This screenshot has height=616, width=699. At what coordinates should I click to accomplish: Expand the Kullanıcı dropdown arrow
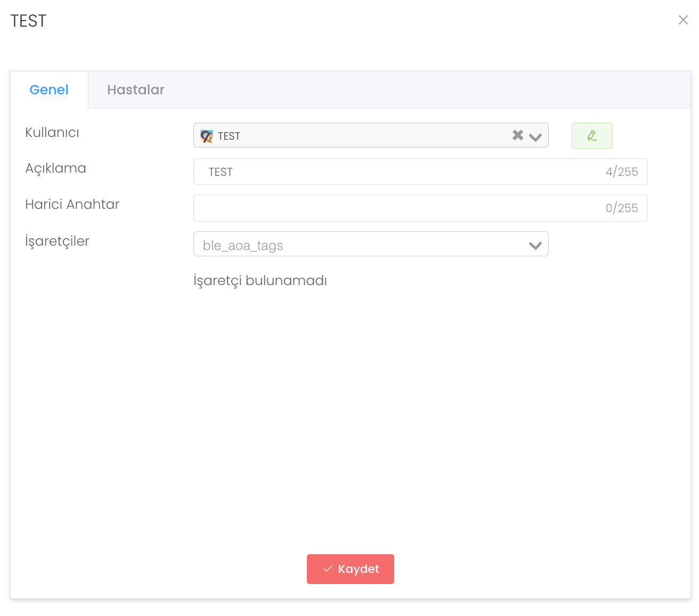[535, 137]
